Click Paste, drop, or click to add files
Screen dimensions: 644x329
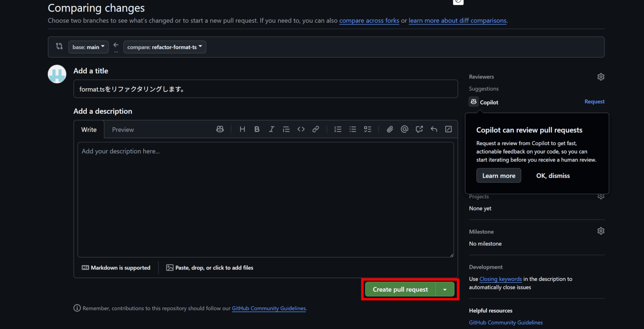tap(210, 268)
